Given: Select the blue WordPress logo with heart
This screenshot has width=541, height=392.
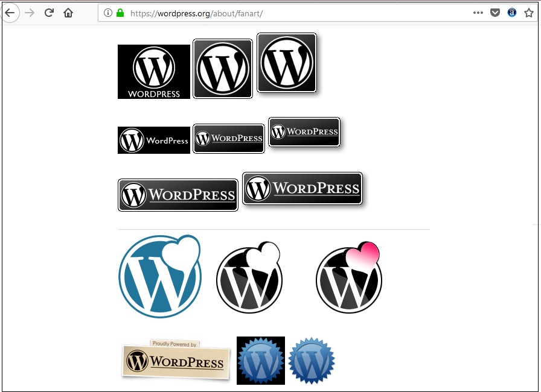Looking at the screenshot, I should point(160,276).
